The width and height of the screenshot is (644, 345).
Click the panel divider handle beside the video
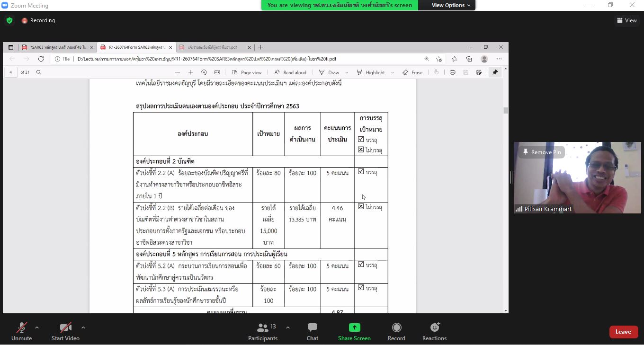click(511, 177)
